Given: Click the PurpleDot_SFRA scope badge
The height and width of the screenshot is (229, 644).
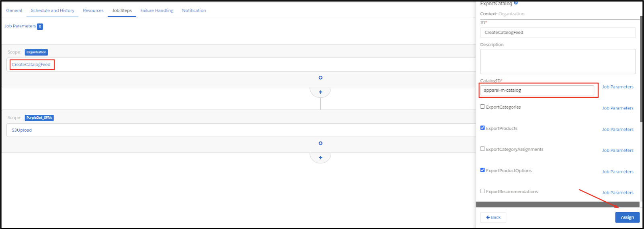Looking at the screenshot, I should point(39,118).
